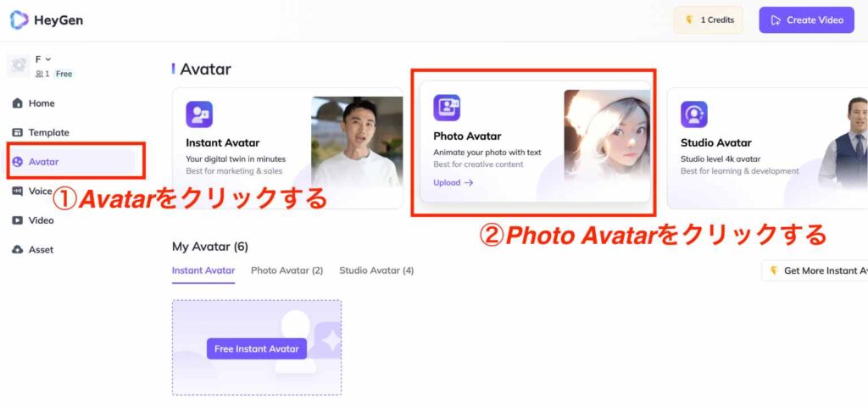Click 'Your digital twin in minutes' text
The height and width of the screenshot is (406, 868).
tap(236, 159)
